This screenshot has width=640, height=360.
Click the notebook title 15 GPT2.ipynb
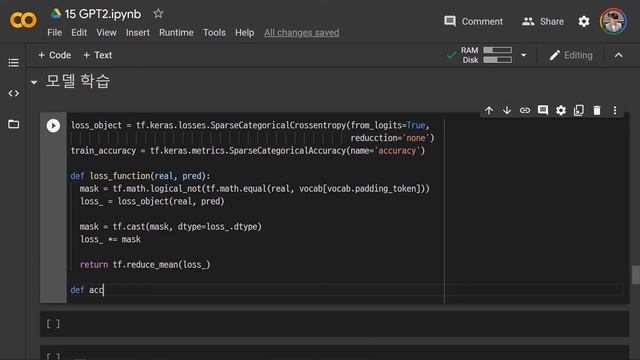click(103, 14)
